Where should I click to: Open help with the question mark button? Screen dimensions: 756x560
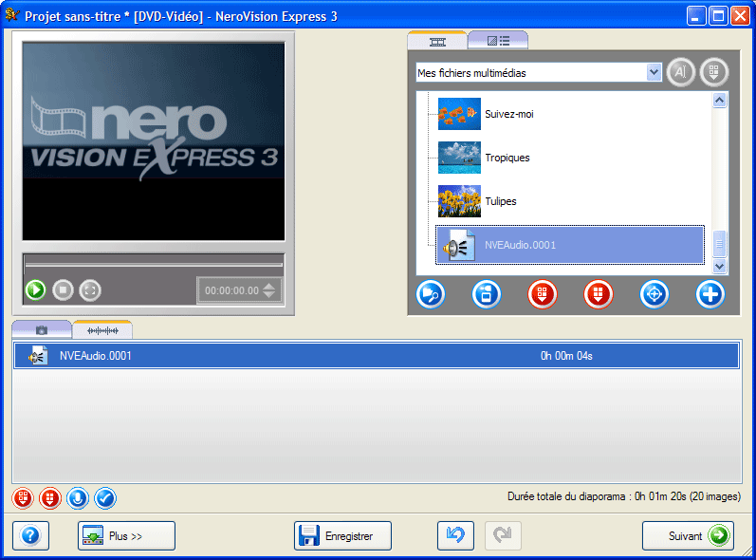(x=31, y=535)
